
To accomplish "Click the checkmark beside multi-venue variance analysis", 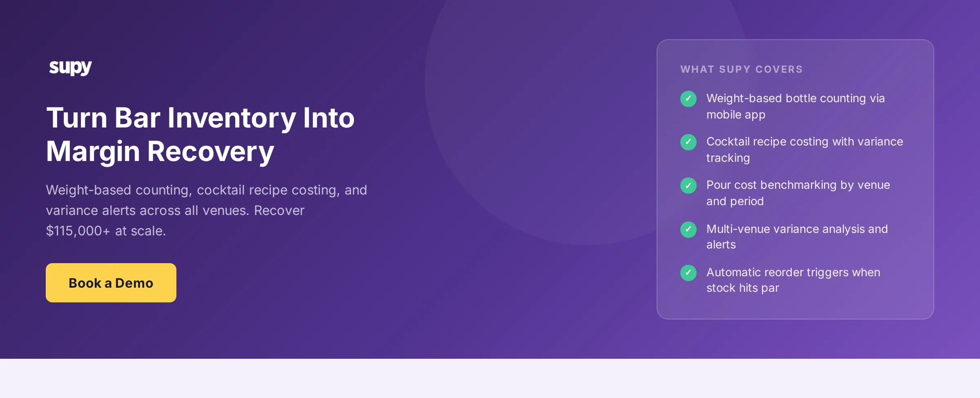I will pos(688,230).
